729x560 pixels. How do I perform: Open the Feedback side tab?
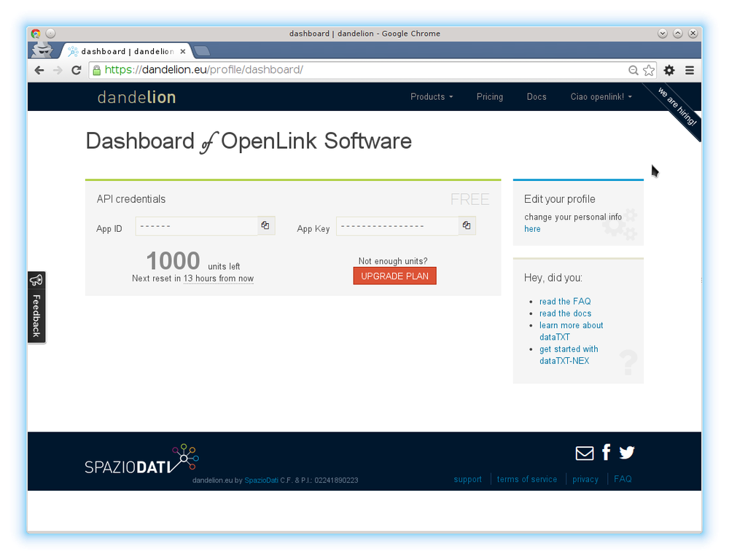click(36, 307)
